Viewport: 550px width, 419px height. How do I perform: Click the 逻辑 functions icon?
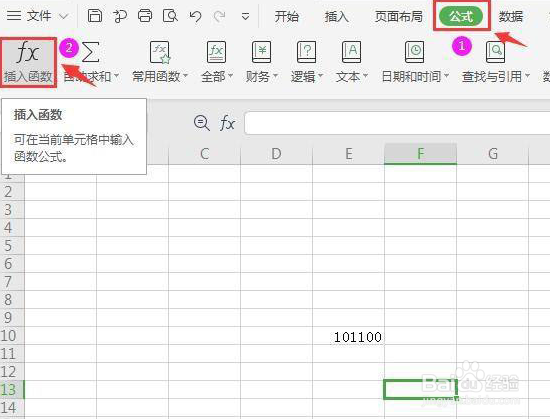[306, 52]
